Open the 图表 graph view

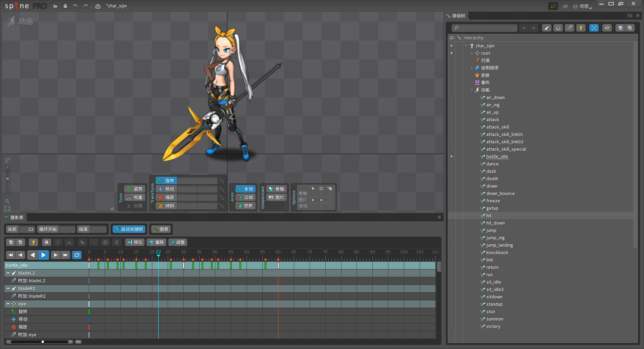(x=161, y=229)
